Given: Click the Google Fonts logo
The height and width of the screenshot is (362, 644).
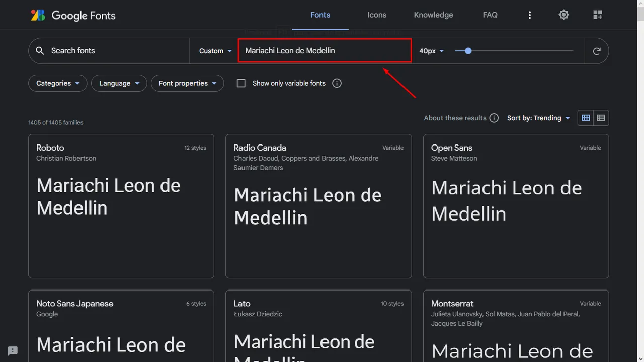Looking at the screenshot, I should (73, 15).
